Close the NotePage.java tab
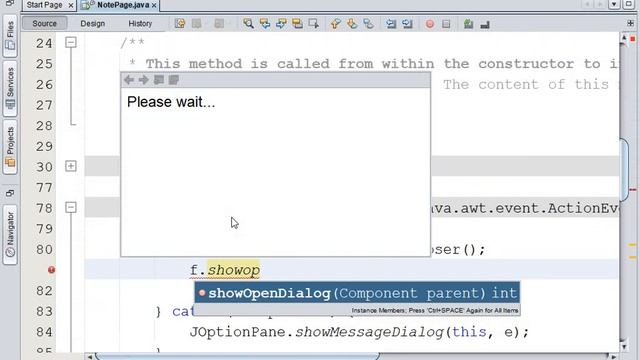Screen dimensions: 640x360 154,5
